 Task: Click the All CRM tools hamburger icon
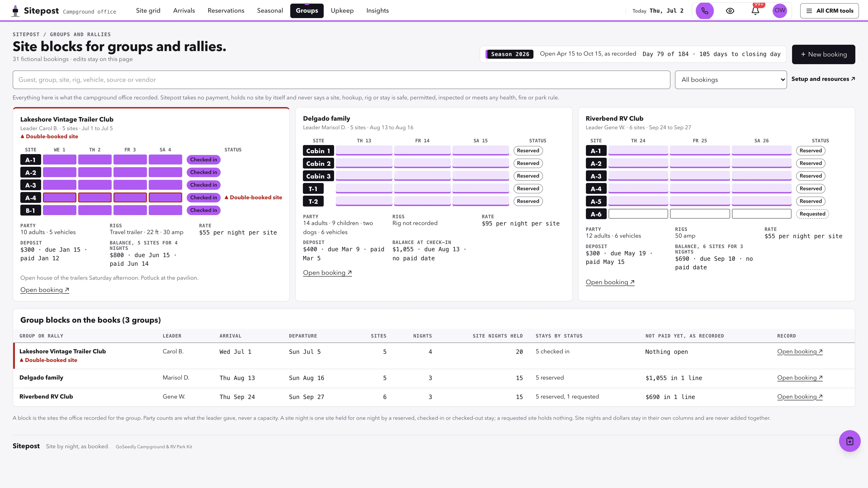point(809,11)
